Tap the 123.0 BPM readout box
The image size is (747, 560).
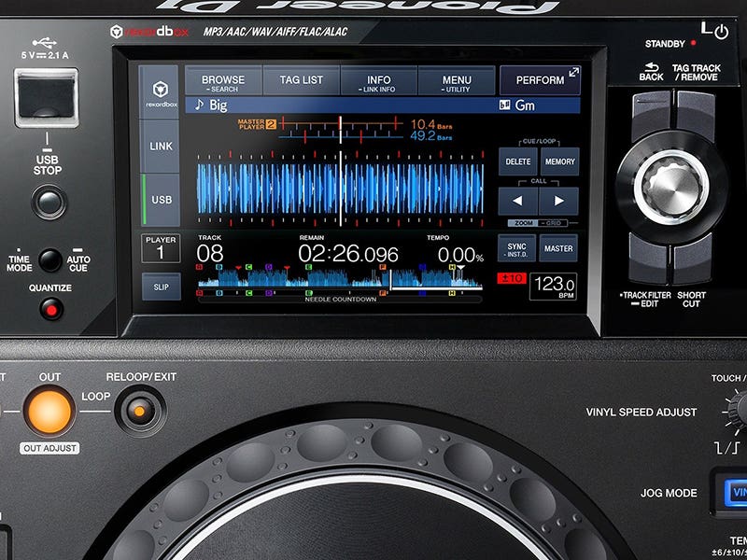553,287
